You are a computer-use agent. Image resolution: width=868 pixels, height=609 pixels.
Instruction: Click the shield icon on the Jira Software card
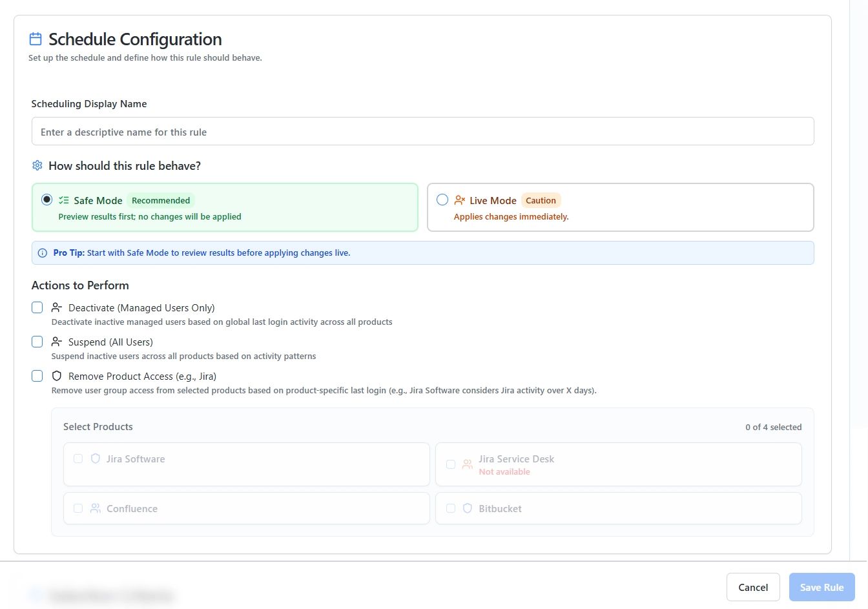tap(95, 459)
